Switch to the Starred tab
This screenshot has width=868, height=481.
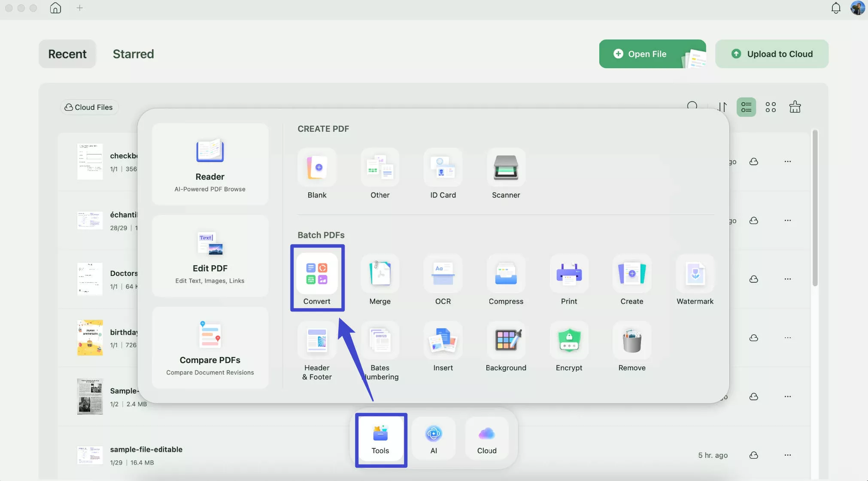tap(133, 54)
